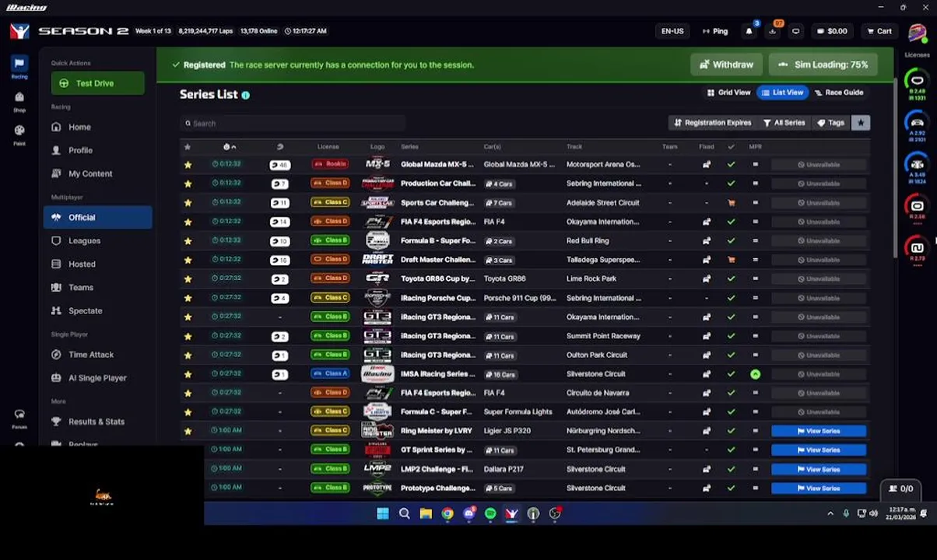Open the Cart
The image size is (937, 560).
[879, 31]
